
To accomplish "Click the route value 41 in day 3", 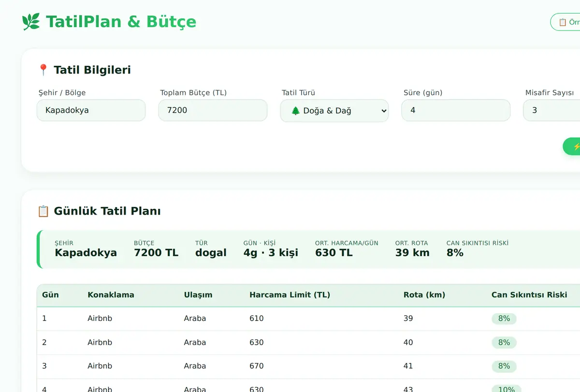I will point(408,366).
